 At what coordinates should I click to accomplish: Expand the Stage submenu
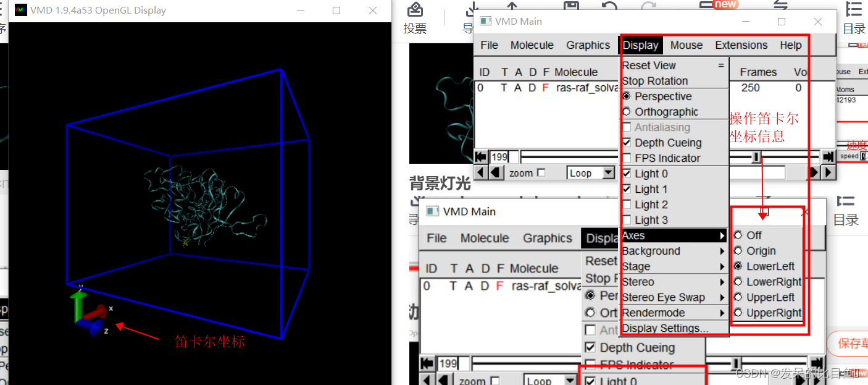(674, 266)
